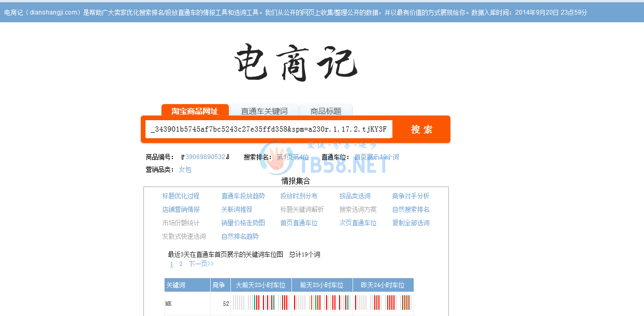Image resolution: width=644 pixels, height=316 pixels.
Task: Click 市场份额统计 text
Action: coord(181,223)
